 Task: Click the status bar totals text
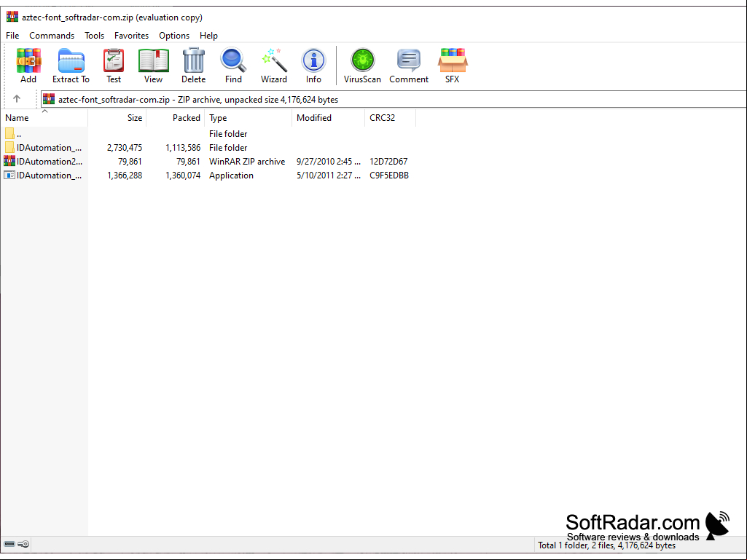(x=606, y=545)
